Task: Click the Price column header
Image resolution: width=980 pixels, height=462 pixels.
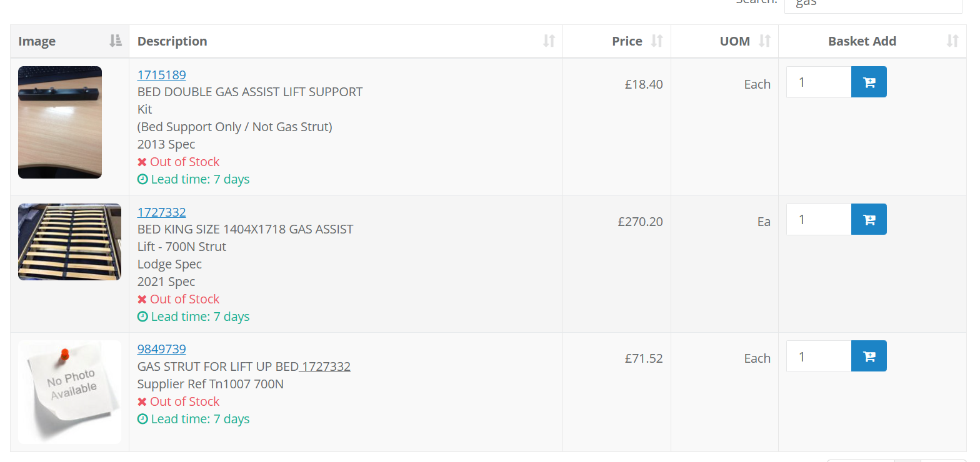Action: click(x=627, y=41)
